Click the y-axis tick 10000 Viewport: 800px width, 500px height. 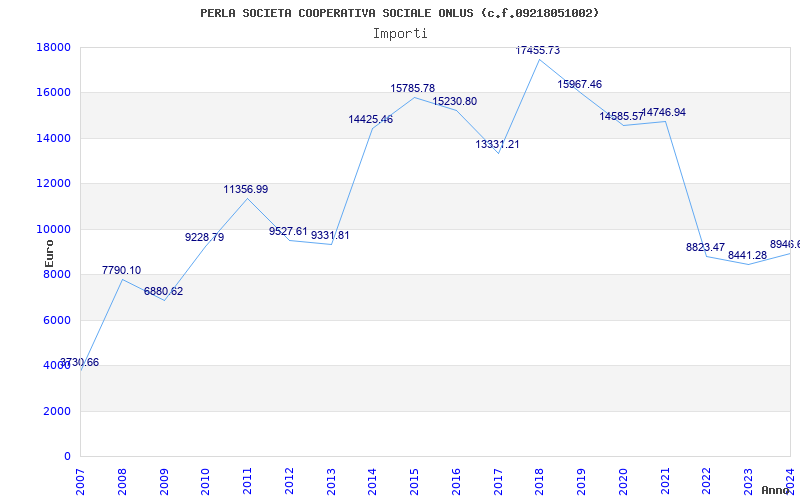click(54, 229)
